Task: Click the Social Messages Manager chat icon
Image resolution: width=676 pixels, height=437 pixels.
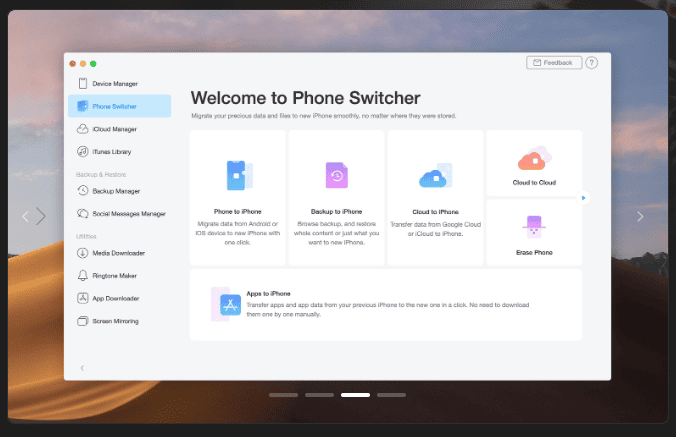Action: tap(83, 213)
